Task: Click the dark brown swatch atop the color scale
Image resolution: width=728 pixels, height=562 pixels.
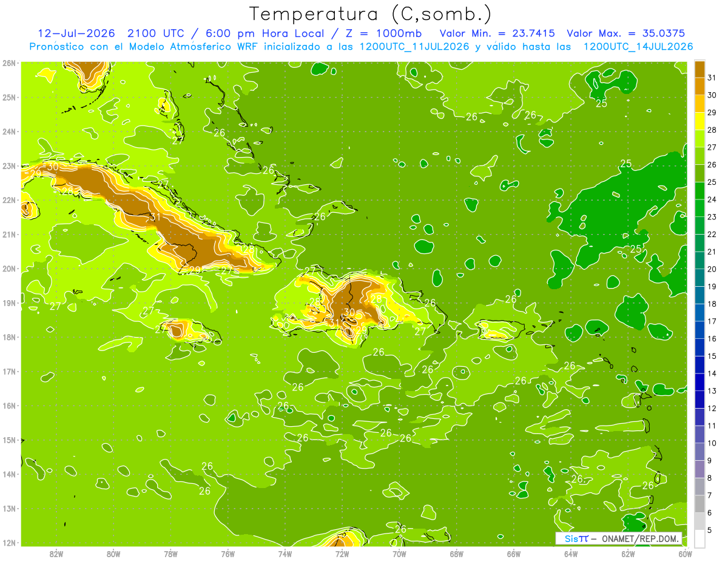Action: (x=699, y=69)
